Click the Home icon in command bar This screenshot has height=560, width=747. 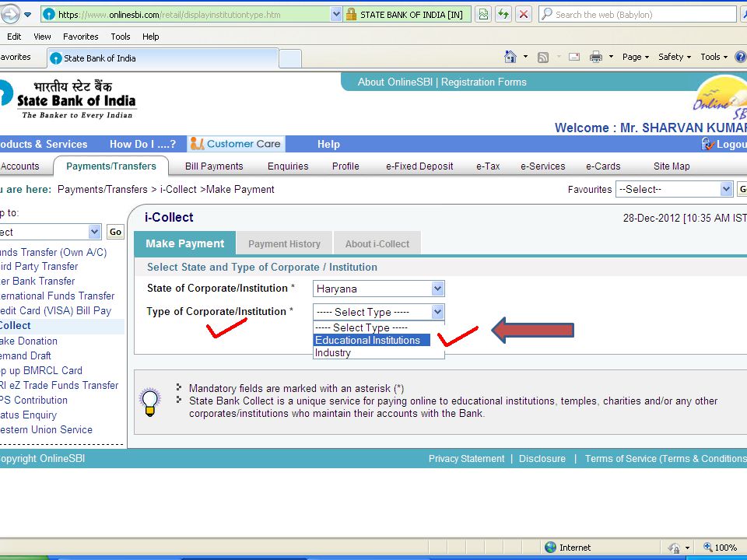point(510,57)
